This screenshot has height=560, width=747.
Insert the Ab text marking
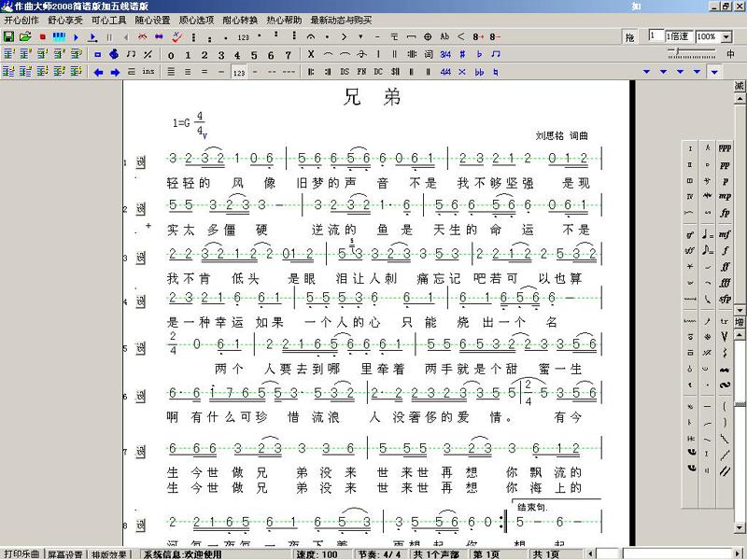click(444, 36)
